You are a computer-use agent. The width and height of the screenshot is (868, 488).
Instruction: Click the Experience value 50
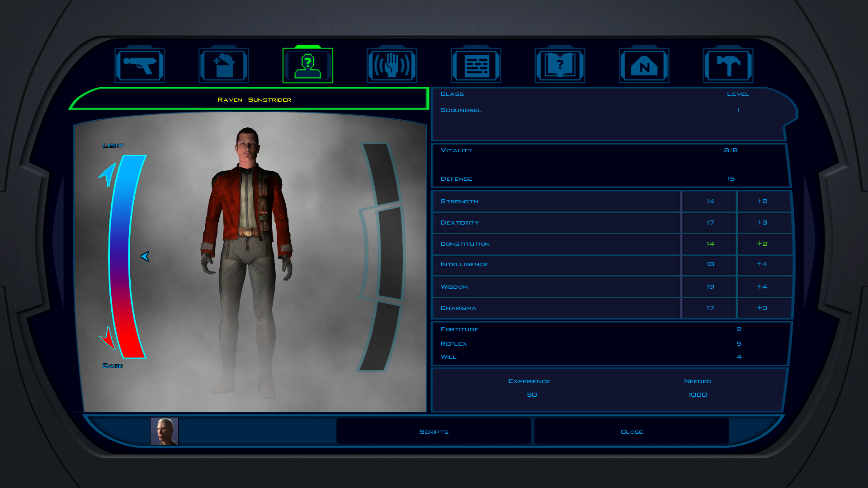(x=532, y=395)
